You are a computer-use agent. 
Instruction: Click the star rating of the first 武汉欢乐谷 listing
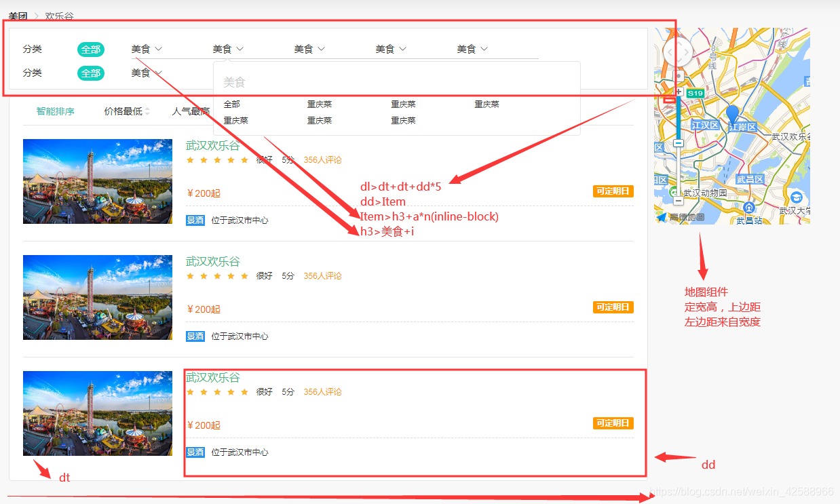217,160
